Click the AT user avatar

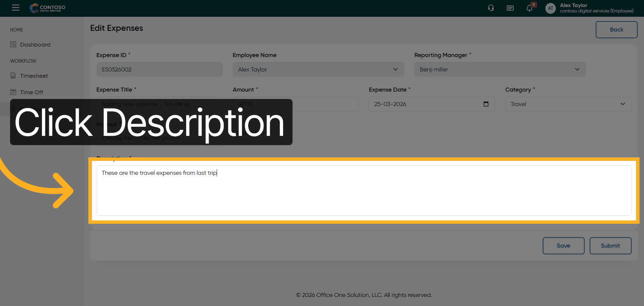click(550, 8)
